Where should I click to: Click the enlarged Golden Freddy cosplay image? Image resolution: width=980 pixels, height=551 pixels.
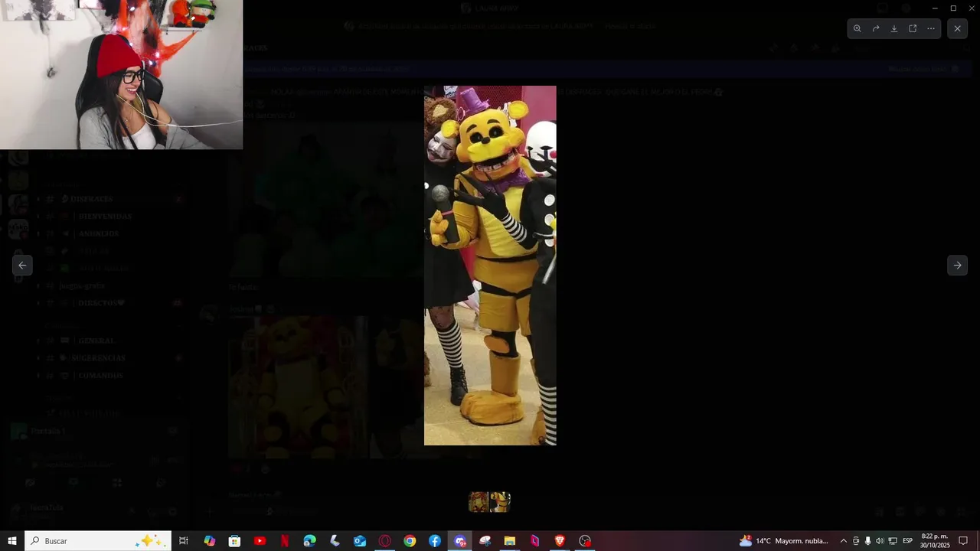pos(490,266)
